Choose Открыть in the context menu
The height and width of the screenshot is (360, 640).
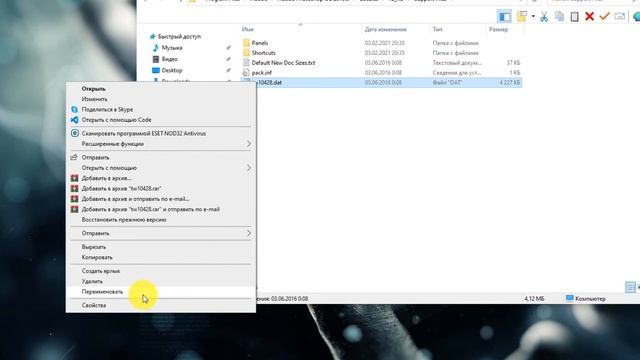(161, 89)
